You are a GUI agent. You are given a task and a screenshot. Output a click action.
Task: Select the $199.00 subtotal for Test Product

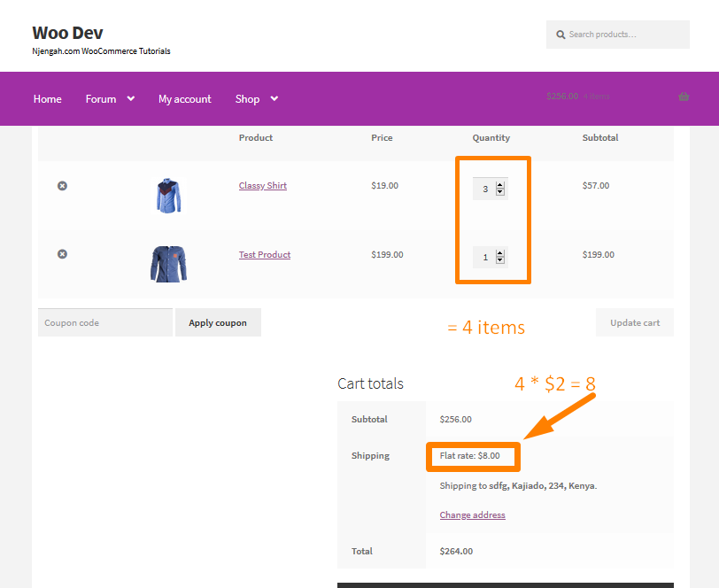click(598, 254)
